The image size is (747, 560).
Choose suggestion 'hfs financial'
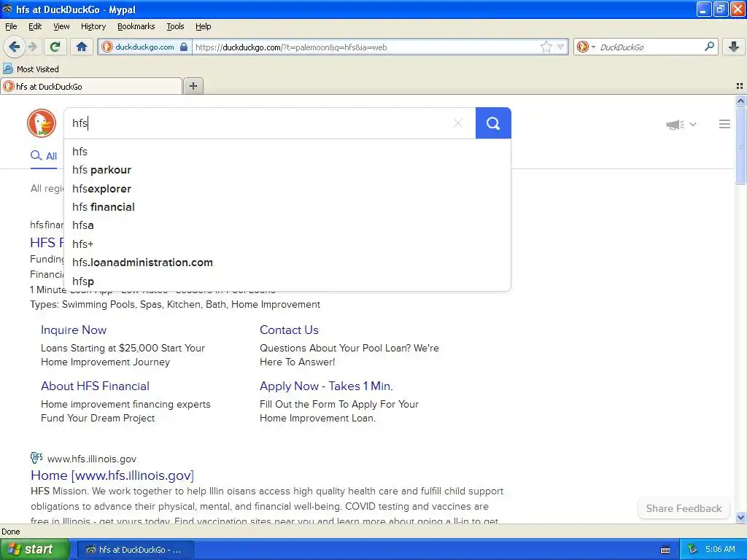(x=287, y=207)
